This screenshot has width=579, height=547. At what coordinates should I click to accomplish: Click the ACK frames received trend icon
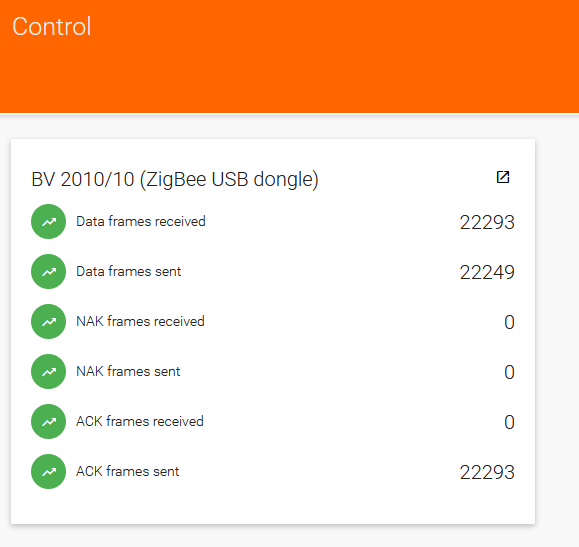48,421
